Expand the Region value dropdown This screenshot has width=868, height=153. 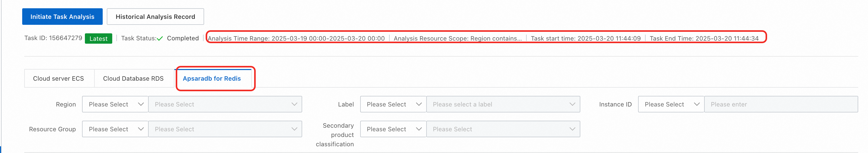tap(225, 104)
